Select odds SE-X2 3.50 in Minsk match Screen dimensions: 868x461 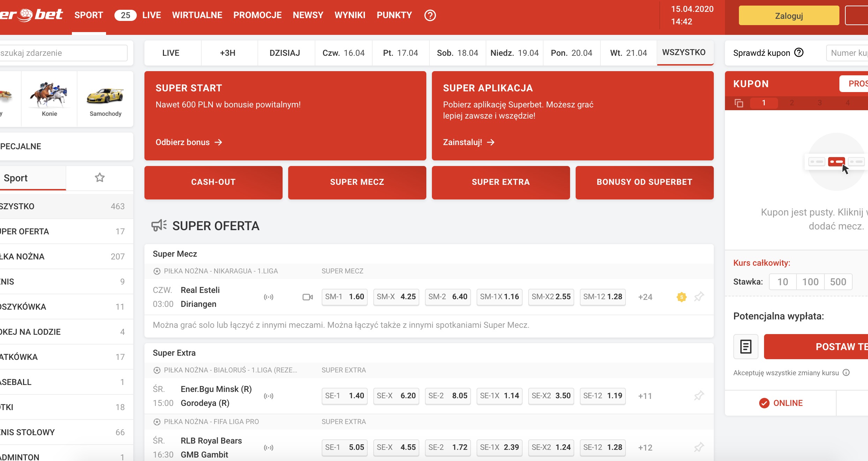click(x=551, y=396)
